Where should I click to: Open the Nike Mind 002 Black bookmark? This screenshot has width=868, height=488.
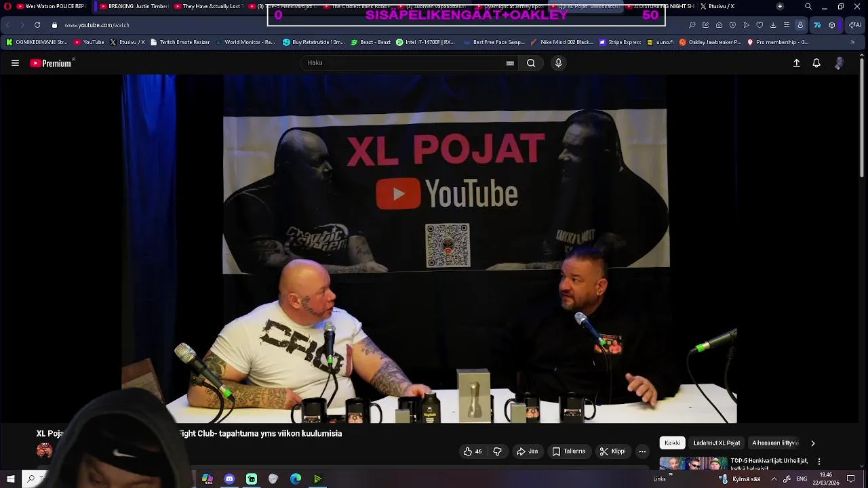coord(561,42)
